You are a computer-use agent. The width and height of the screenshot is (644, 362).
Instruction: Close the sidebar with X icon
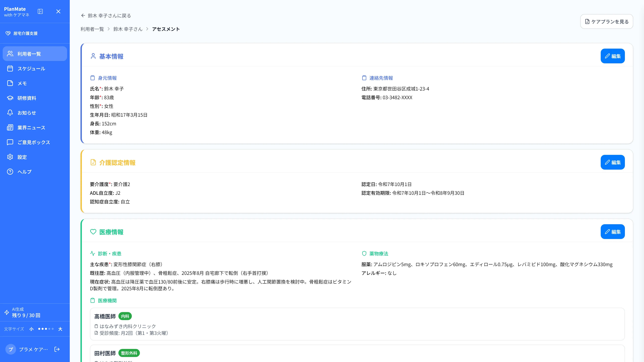[x=58, y=12]
